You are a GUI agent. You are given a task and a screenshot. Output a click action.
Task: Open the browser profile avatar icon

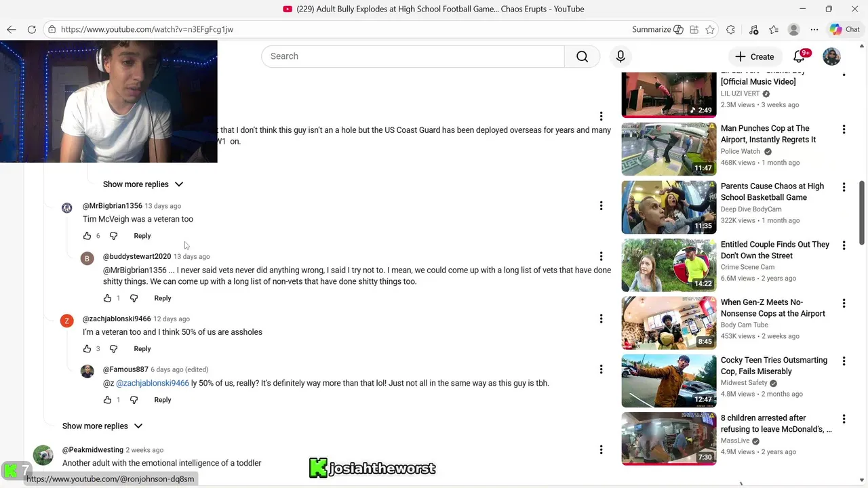pos(794,29)
